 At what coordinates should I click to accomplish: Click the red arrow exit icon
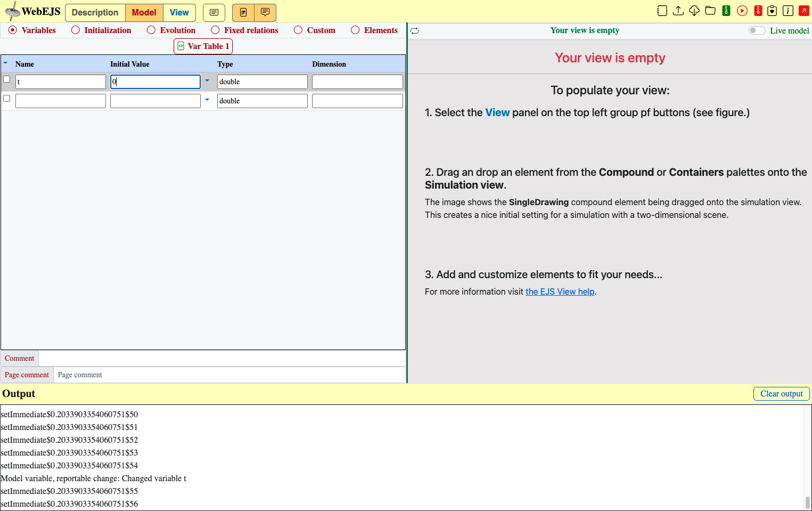pyautogui.click(x=804, y=11)
